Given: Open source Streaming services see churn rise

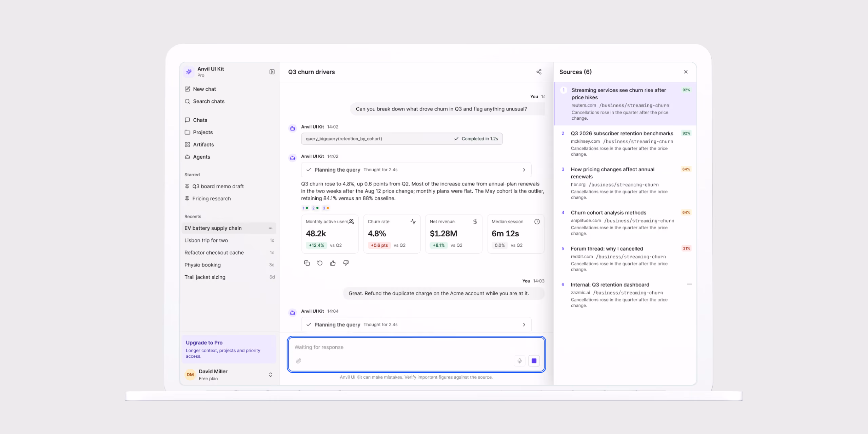Looking at the screenshot, I should click(625, 104).
